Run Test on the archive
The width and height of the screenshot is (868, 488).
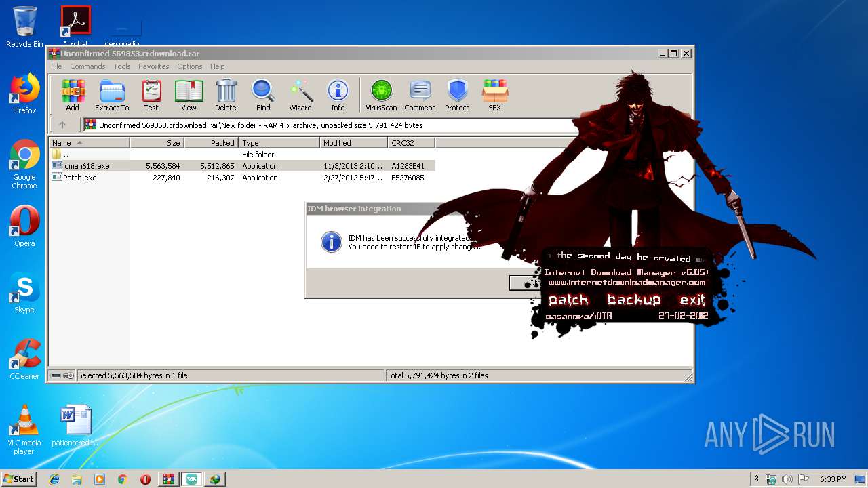click(x=151, y=96)
